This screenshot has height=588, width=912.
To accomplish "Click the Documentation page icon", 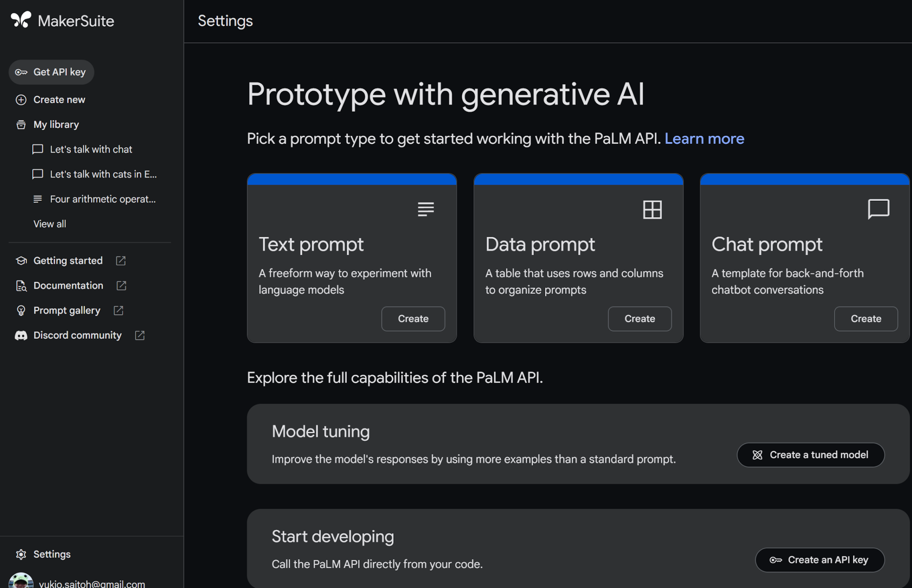I will pos(21,285).
